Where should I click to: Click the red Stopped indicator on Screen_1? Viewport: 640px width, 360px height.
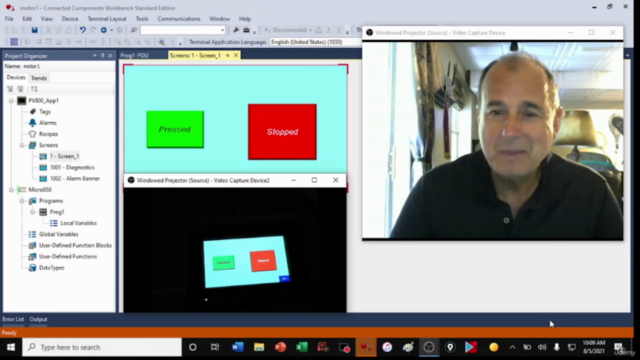point(282,132)
